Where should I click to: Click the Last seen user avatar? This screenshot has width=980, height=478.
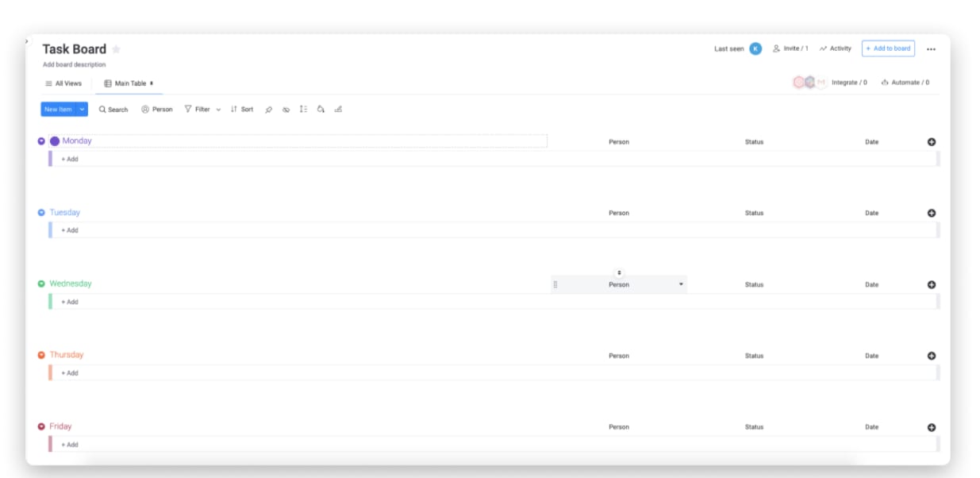[755, 48]
